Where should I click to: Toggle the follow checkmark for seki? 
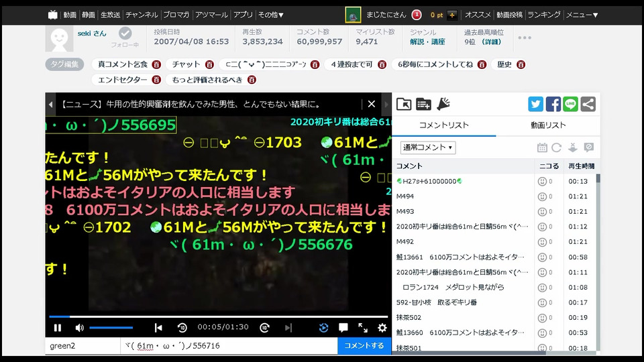(125, 33)
